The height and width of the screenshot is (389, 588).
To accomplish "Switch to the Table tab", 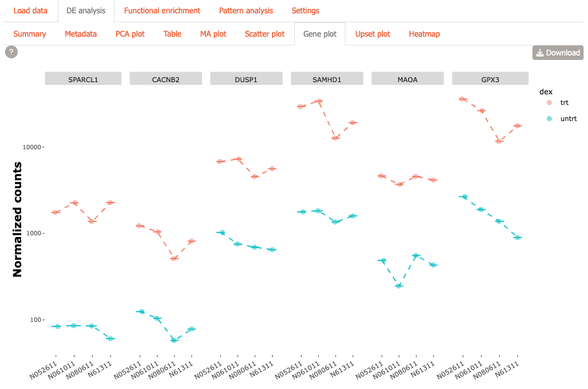I will pyautogui.click(x=172, y=34).
